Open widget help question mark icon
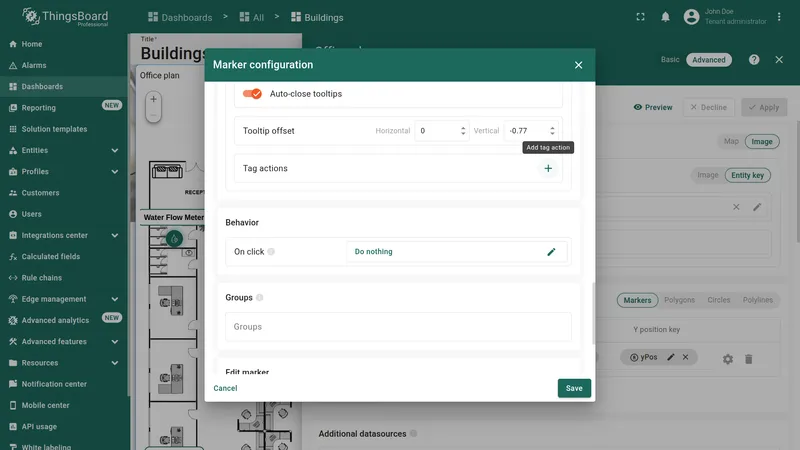 pos(754,60)
